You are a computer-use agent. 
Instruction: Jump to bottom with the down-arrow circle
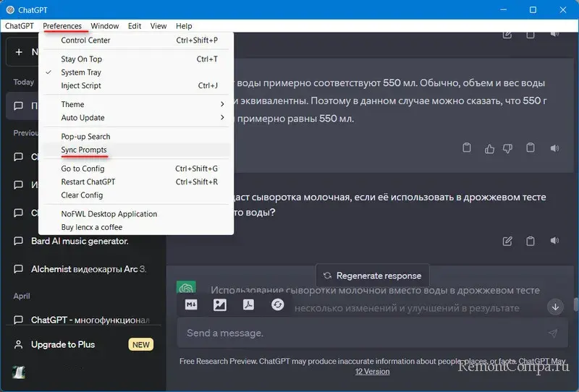(x=555, y=307)
